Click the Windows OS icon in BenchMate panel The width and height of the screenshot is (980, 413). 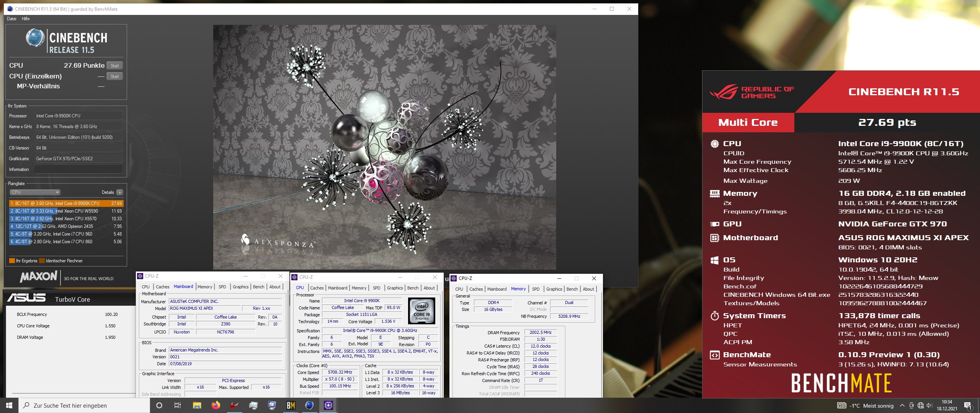pos(714,260)
